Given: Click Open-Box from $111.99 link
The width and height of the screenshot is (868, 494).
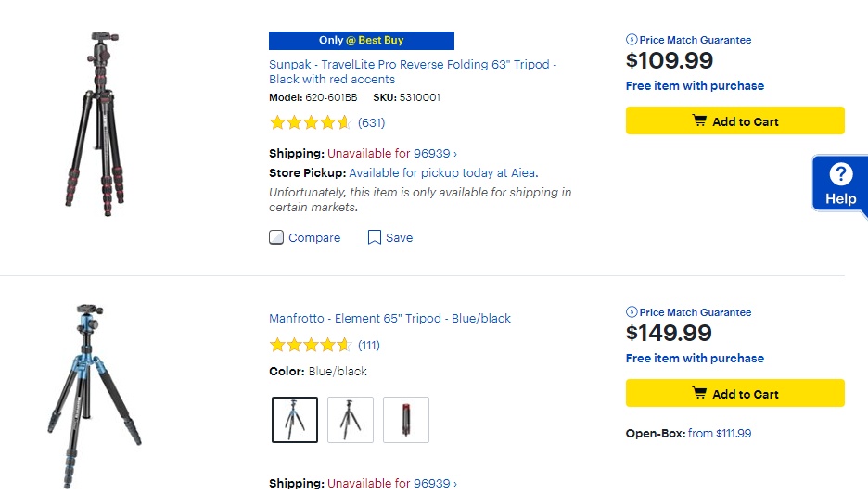Looking at the screenshot, I should pyautogui.click(x=719, y=434).
